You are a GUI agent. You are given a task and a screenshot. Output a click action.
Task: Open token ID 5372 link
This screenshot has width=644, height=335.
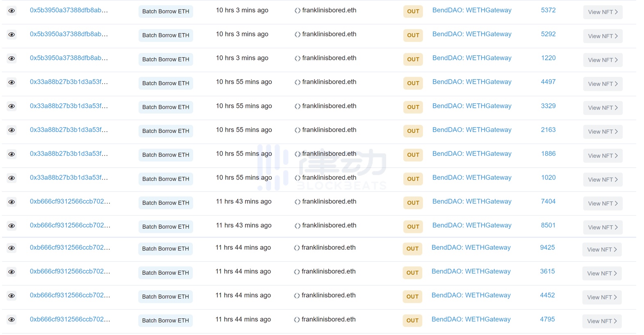[x=548, y=10]
